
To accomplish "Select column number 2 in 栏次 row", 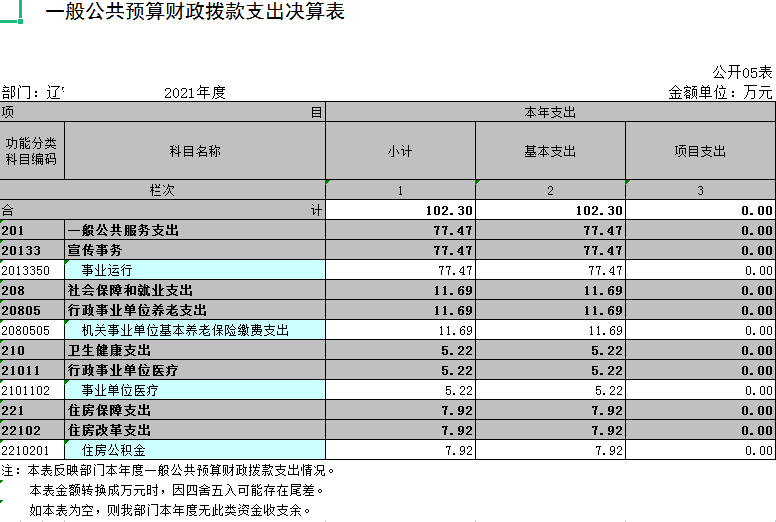I will click(x=550, y=190).
